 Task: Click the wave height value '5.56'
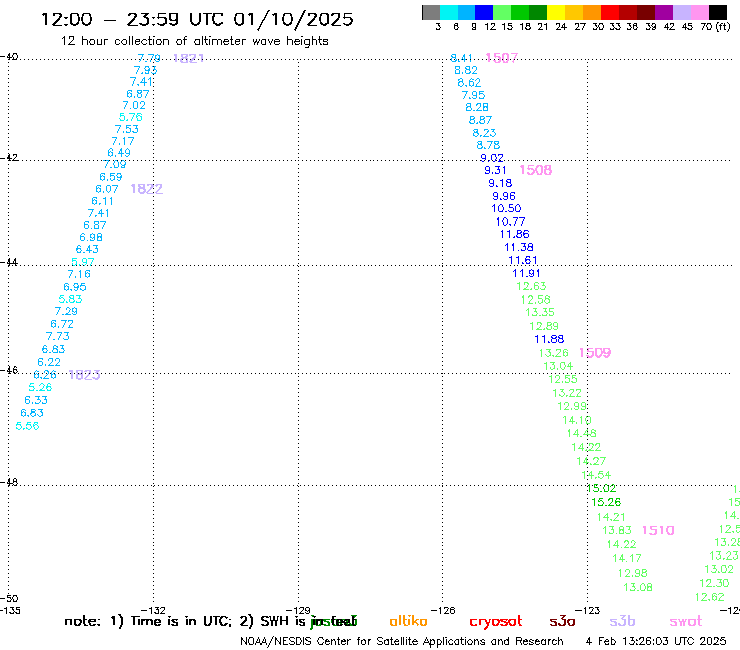click(x=27, y=426)
